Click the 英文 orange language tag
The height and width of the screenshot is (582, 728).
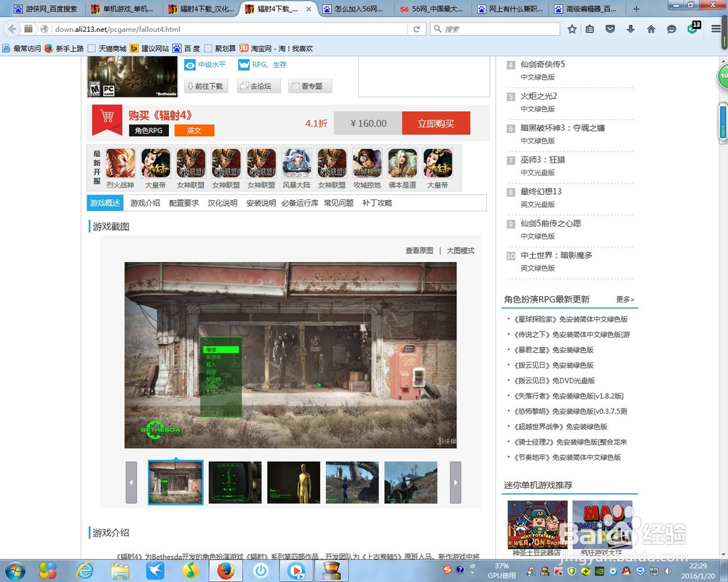[x=194, y=130]
